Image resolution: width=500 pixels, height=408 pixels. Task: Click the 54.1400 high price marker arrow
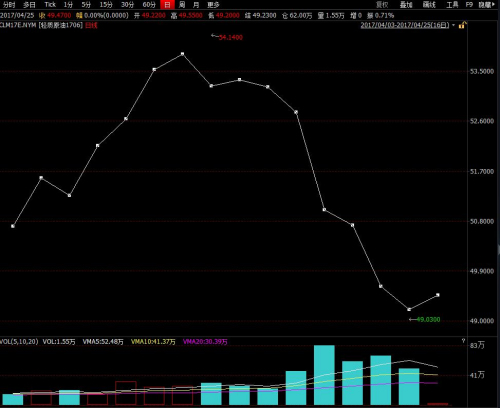click(x=214, y=35)
